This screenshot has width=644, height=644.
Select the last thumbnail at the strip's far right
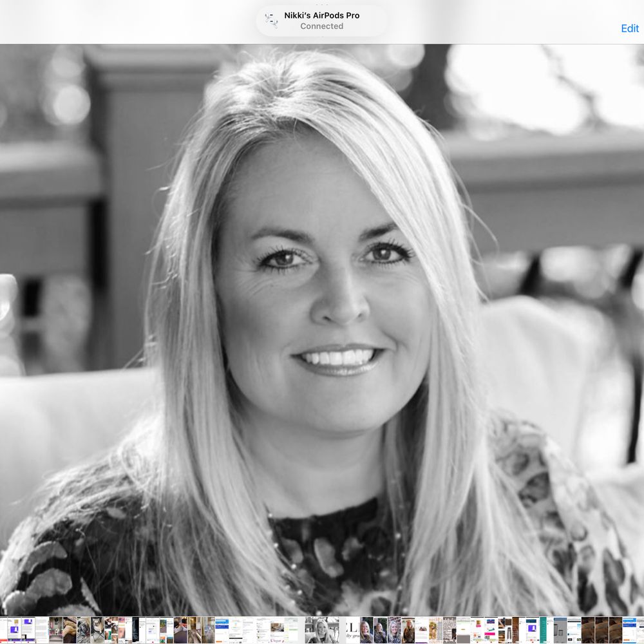click(x=636, y=630)
